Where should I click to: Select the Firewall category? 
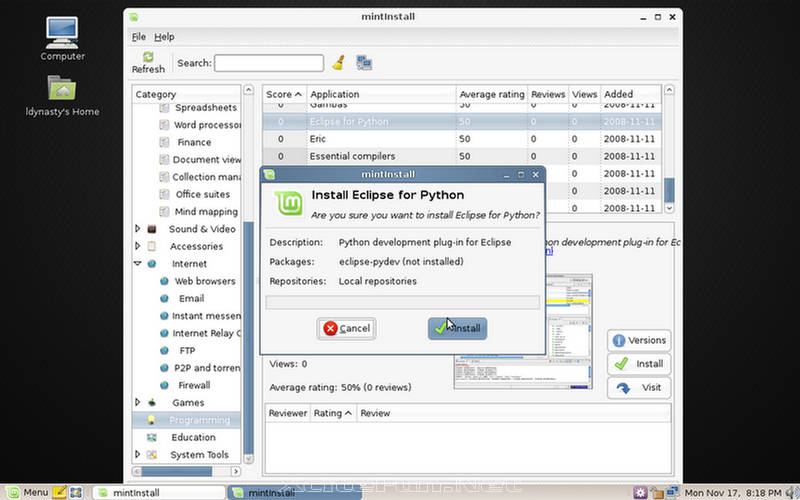pos(194,385)
